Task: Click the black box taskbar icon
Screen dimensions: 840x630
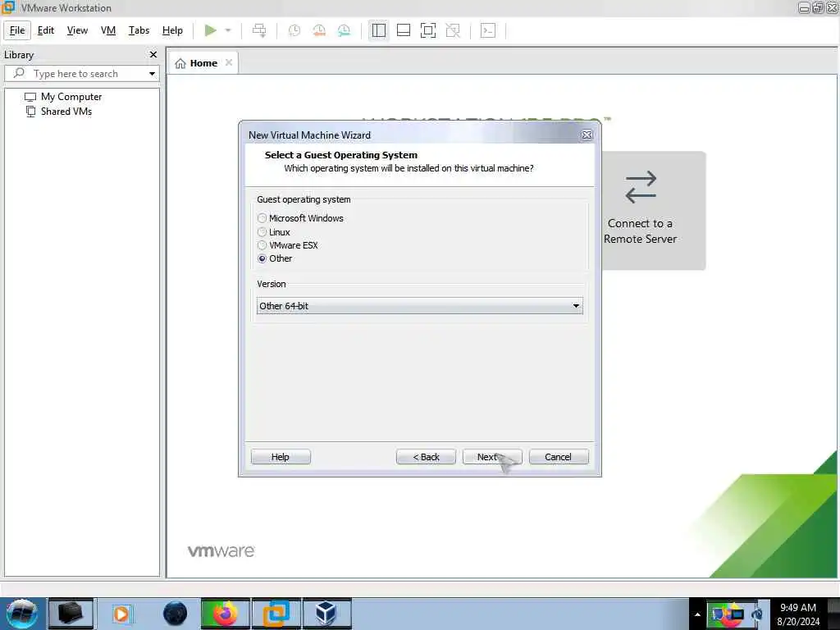Action: 71,614
